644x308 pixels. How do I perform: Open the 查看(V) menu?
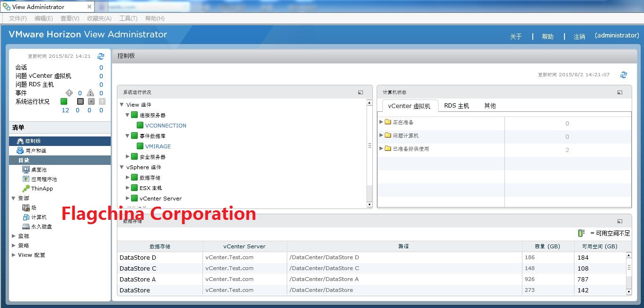[x=70, y=18]
